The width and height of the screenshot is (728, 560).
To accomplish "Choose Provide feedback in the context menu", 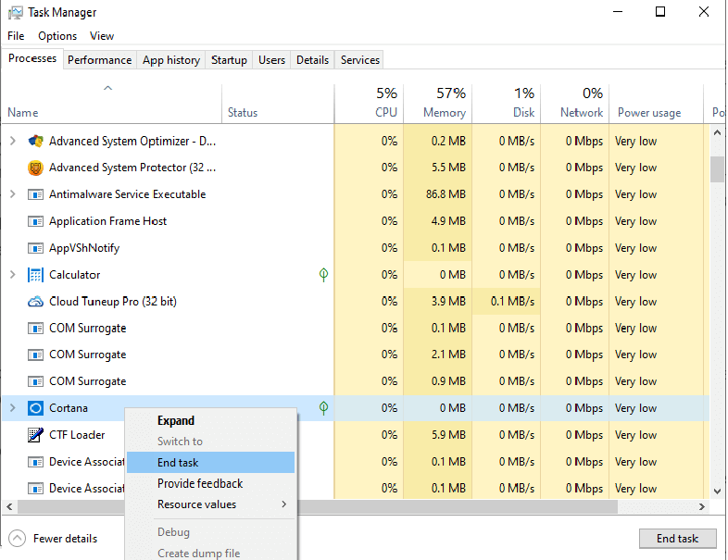I will click(211, 483).
